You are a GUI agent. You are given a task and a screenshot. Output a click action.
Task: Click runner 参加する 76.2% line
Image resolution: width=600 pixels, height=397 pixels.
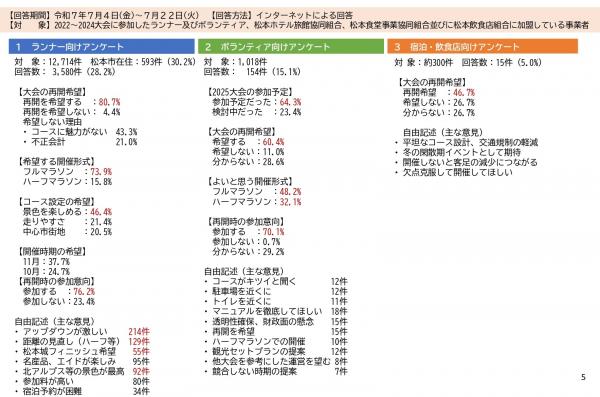click(x=59, y=292)
